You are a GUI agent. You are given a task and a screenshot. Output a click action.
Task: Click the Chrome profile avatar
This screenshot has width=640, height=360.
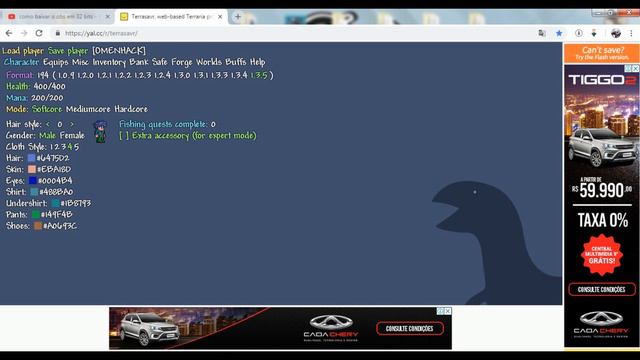point(616,33)
